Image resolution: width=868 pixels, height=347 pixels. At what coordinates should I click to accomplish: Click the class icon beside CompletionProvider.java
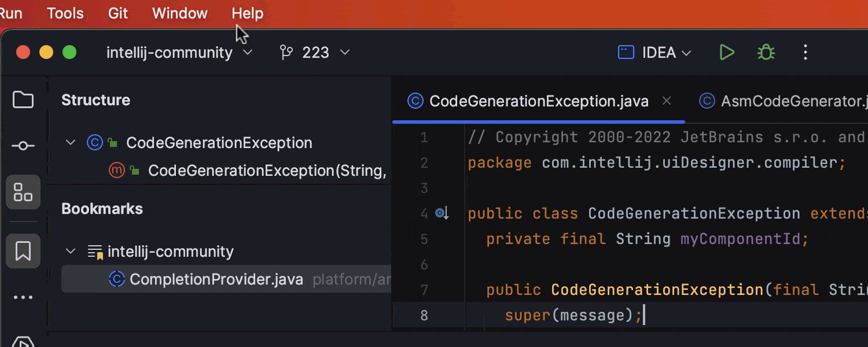point(117,279)
